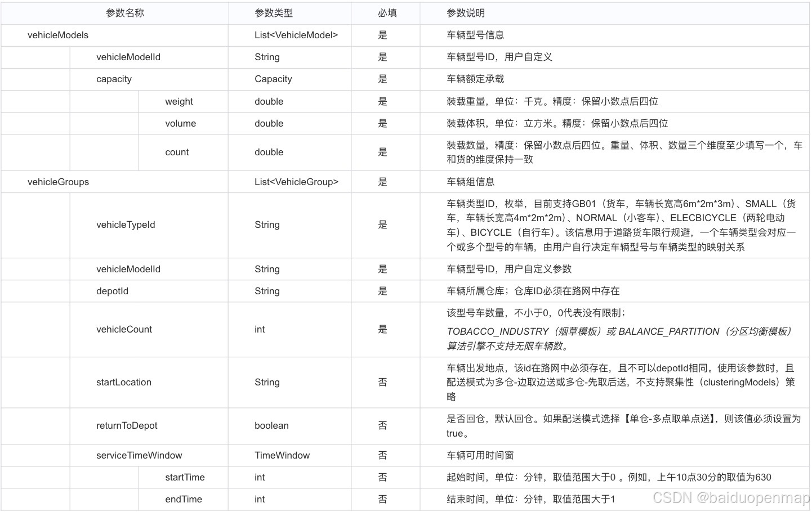Click the description 车辆型号信息
Viewport: 812px width, 512px height.
[475, 35]
